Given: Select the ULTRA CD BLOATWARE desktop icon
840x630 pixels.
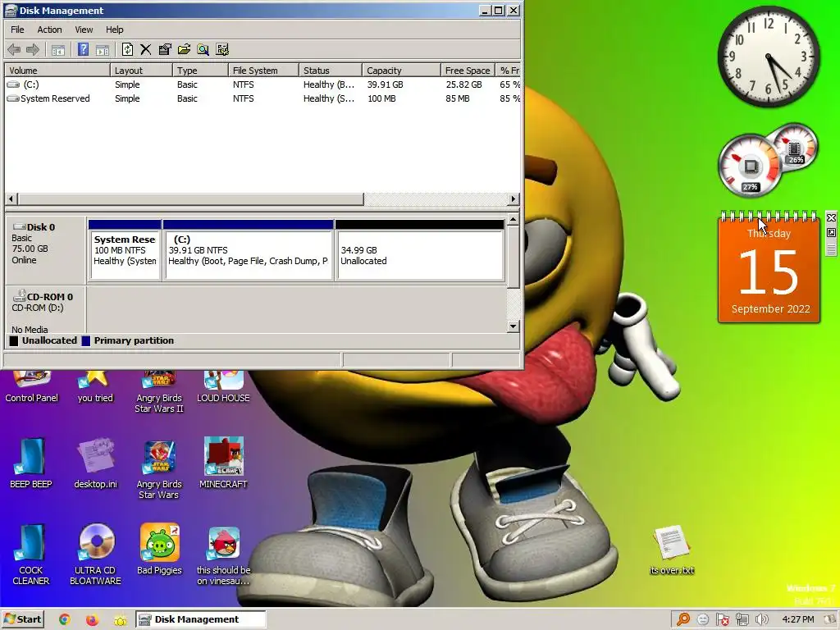Looking at the screenshot, I should (96, 555).
